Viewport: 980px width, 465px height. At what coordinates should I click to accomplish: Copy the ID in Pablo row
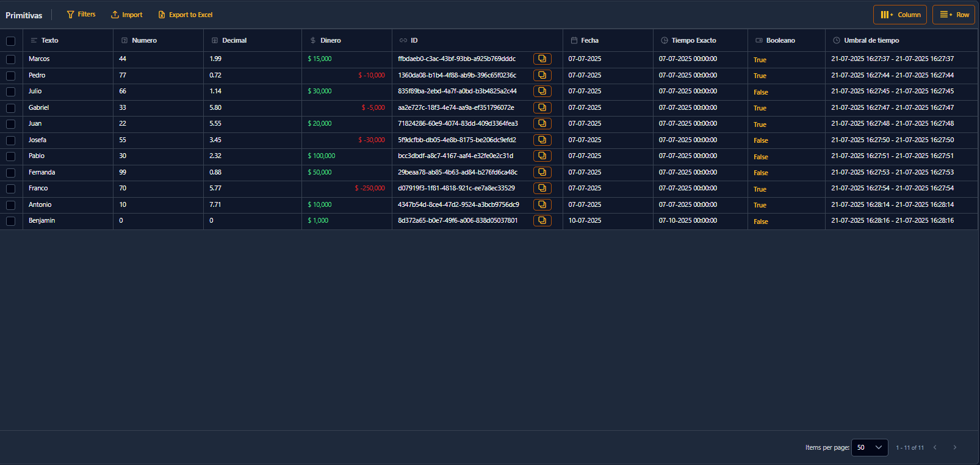542,156
